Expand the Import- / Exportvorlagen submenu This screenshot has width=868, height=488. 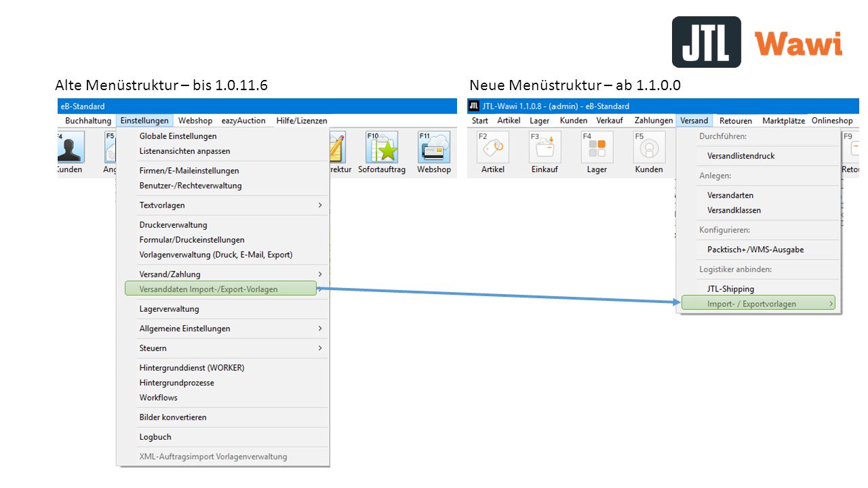758,304
